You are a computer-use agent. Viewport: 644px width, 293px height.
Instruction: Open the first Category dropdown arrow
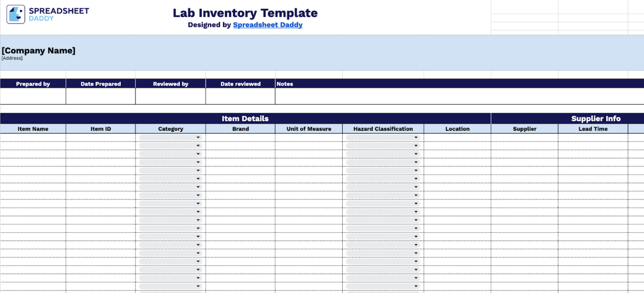click(198, 137)
